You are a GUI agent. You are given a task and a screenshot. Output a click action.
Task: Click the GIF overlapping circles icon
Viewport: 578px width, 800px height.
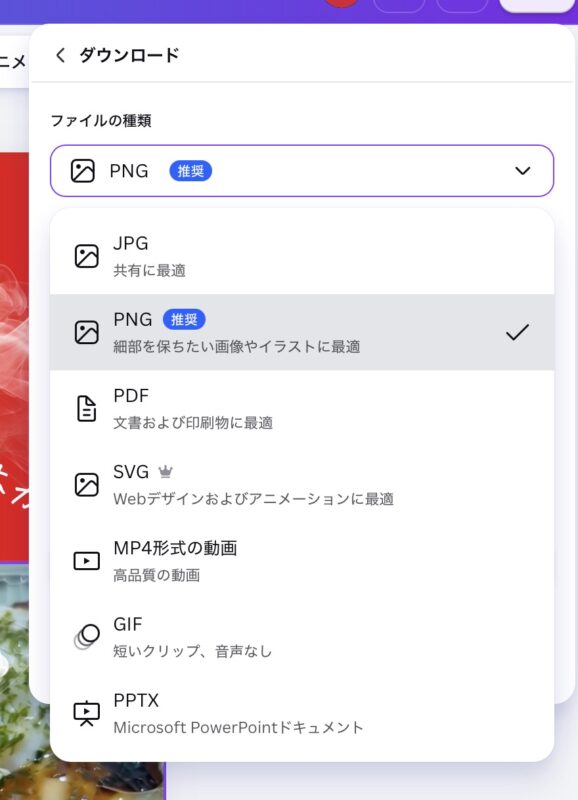point(87,637)
